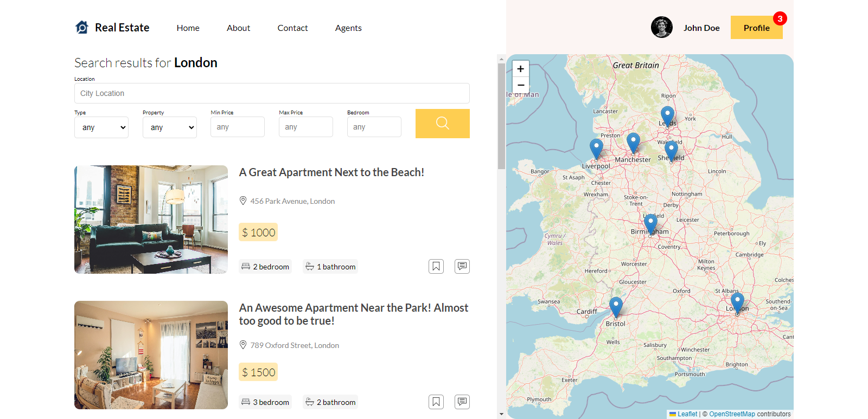Click the yellow search magnifier button
Image resolution: width=868 pixels, height=419 pixels.
tap(442, 124)
